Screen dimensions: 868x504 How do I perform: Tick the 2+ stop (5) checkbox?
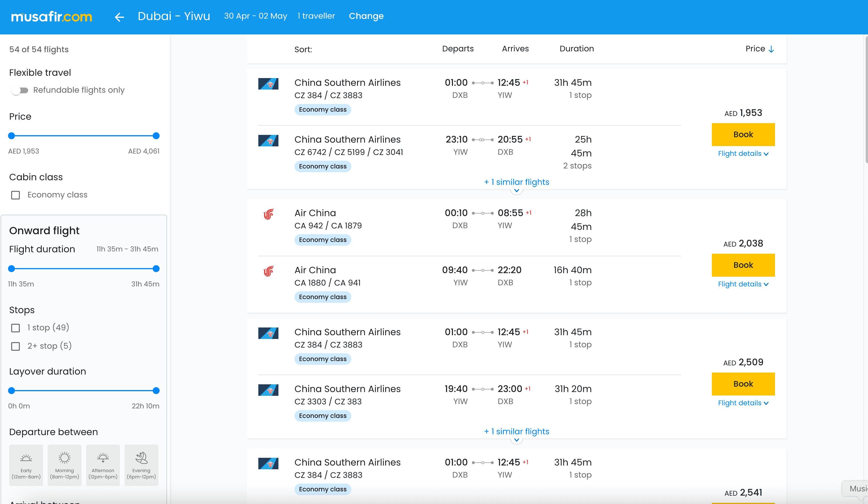(x=15, y=346)
